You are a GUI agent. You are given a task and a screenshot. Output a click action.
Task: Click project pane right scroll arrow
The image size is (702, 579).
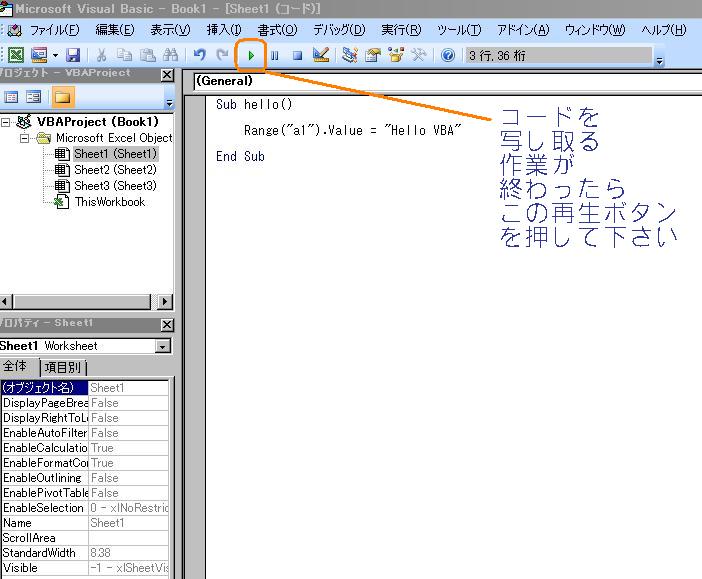165,302
